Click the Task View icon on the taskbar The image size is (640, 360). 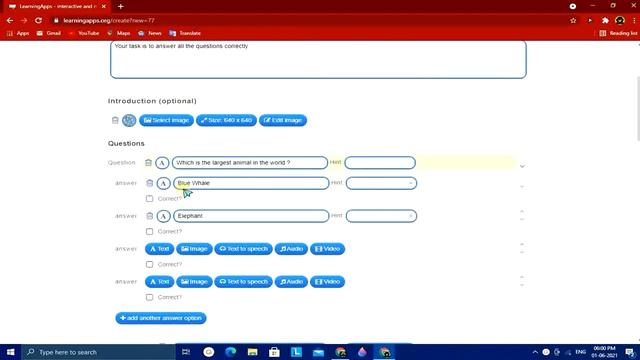pos(186,352)
